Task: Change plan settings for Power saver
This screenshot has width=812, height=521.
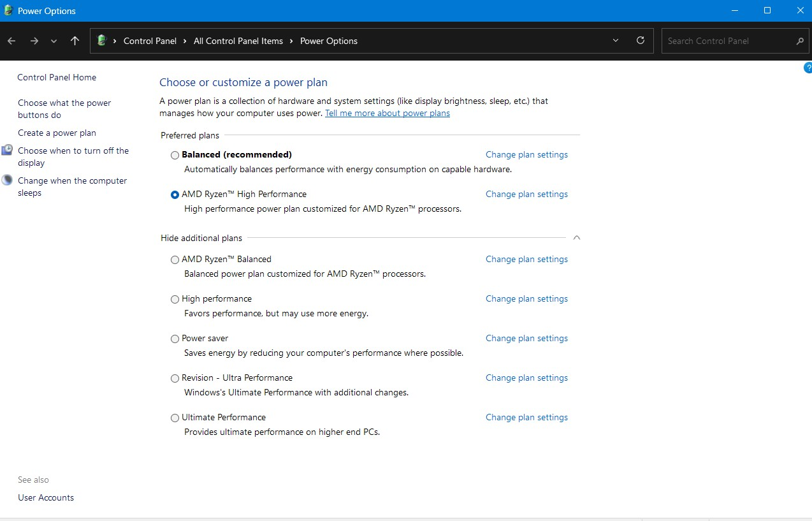Action: (x=526, y=338)
